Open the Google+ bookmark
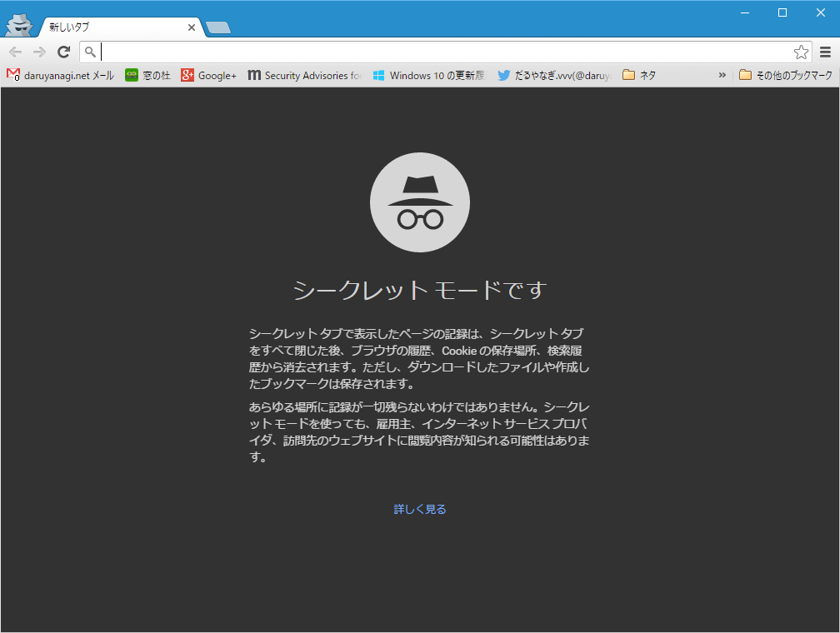Screen dimensions: 840x633 pyautogui.click(x=208, y=76)
